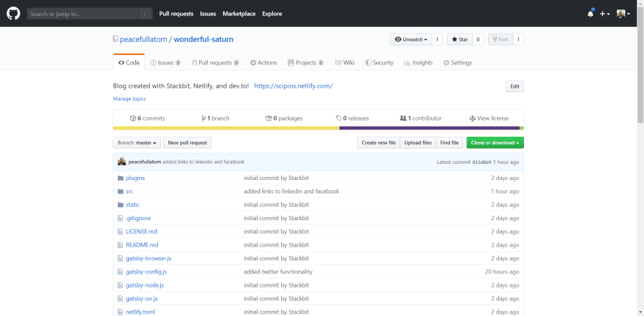Open the Branch: master selector
Viewport: 644px width, 316px height.
point(137,143)
